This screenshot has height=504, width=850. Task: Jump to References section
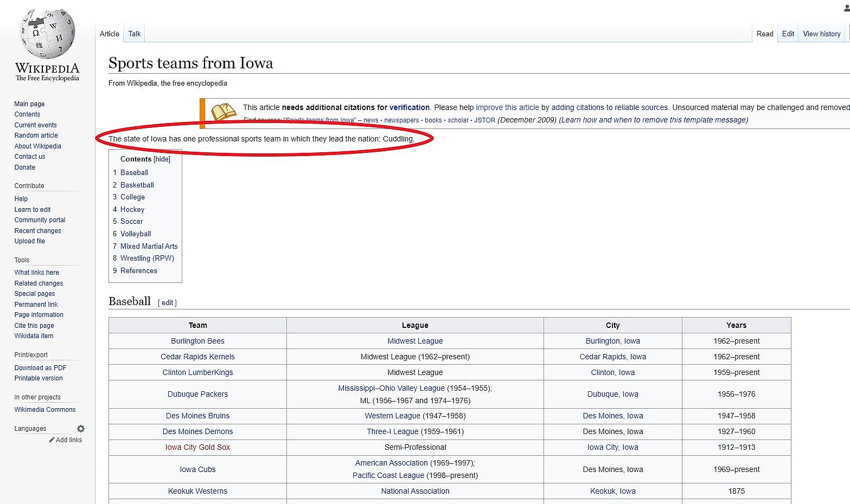[x=138, y=271]
